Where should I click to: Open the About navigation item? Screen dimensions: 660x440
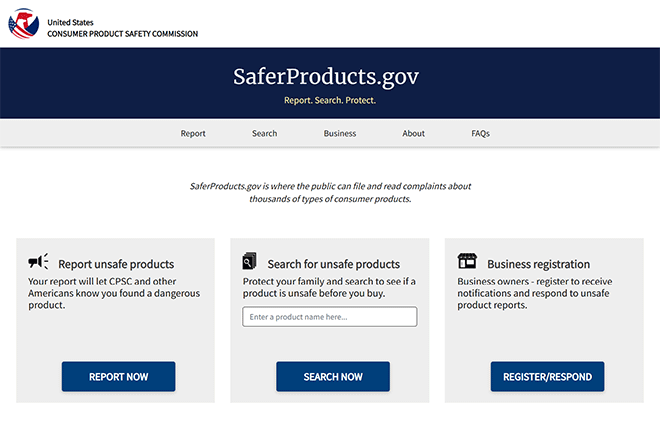414,133
